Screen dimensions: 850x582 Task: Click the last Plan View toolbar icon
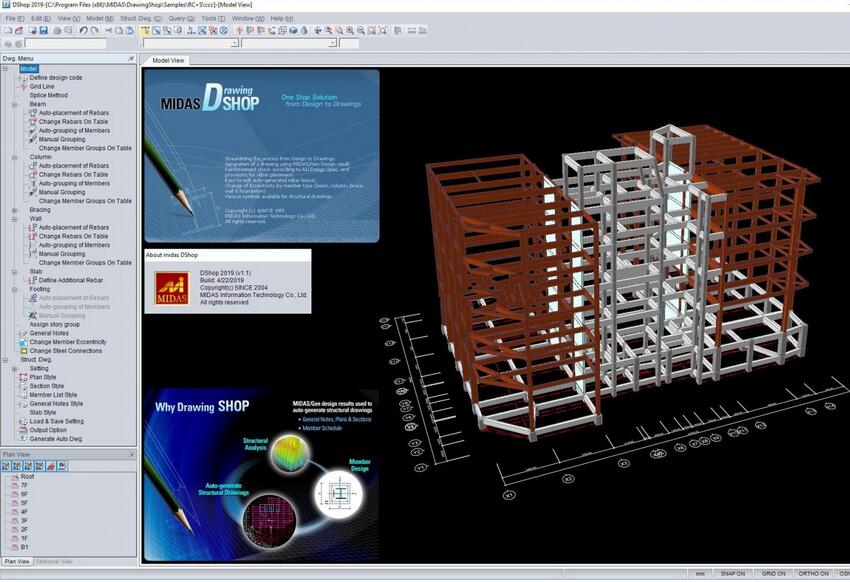[62, 466]
